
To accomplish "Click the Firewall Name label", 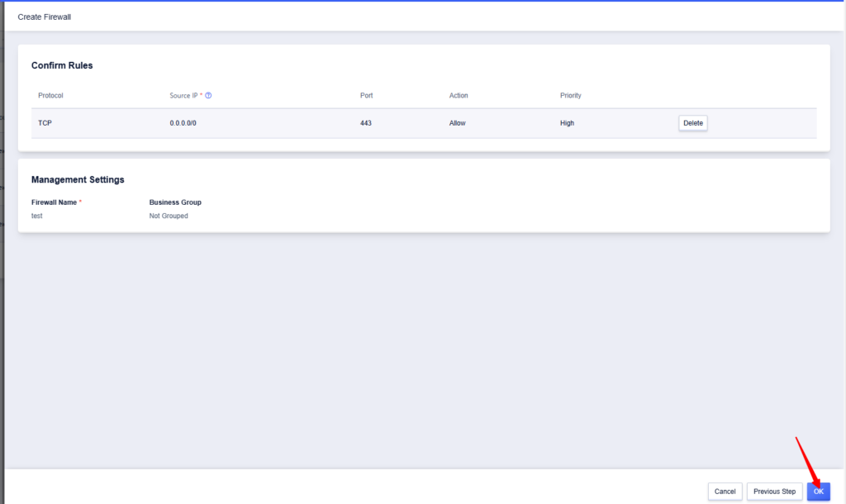I will [x=54, y=202].
